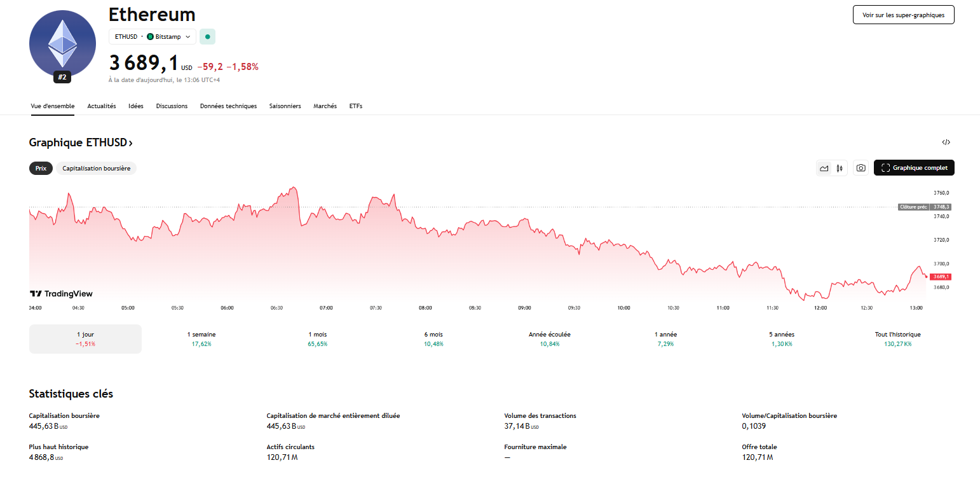Click the Statistiques clés heading

71,394
